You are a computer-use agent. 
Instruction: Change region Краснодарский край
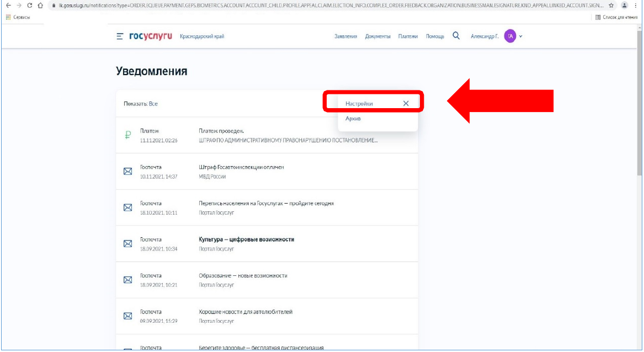(201, 36)
